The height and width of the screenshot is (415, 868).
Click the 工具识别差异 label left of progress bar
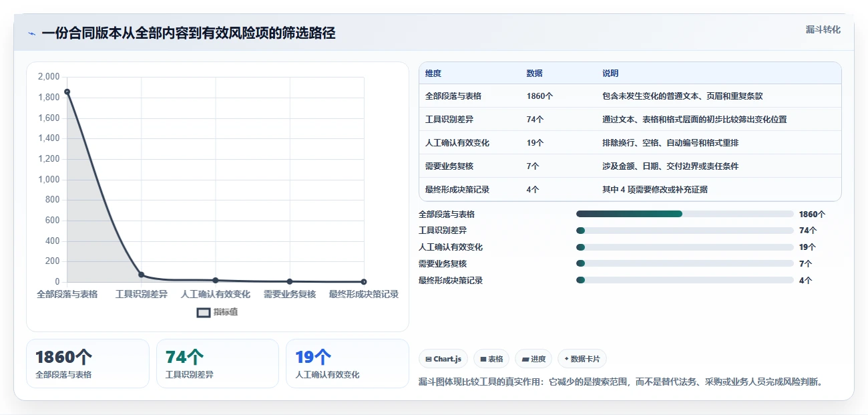coord(442,231)
